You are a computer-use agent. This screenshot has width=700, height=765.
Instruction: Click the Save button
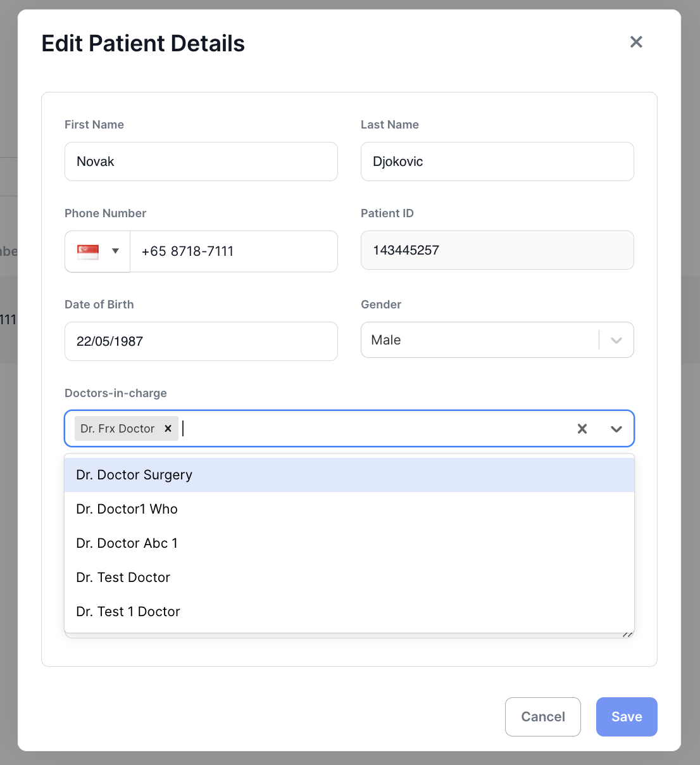pyautogui.click(x=626, y=717)
